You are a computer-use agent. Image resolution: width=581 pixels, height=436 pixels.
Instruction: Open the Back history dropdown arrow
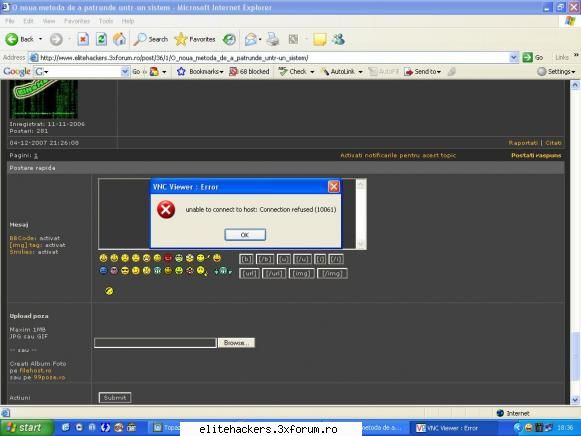[x=40, y=39]
